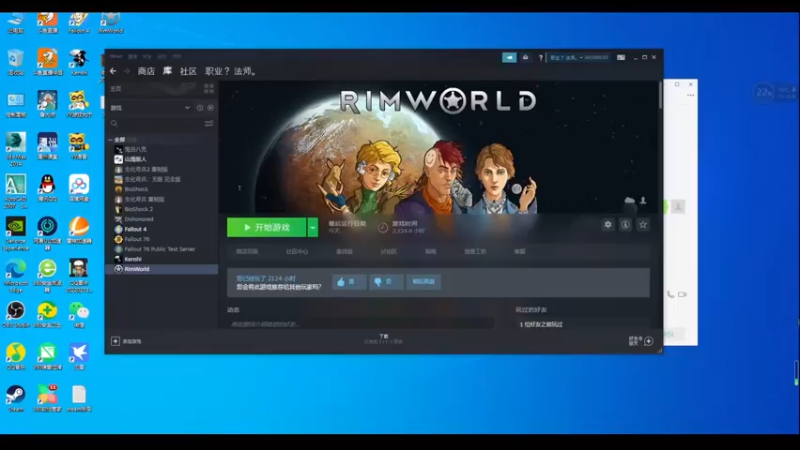The width and height of the screenshot is (800, 450).
Task: Click the Steam help question mark
Action: coord(541,58)
